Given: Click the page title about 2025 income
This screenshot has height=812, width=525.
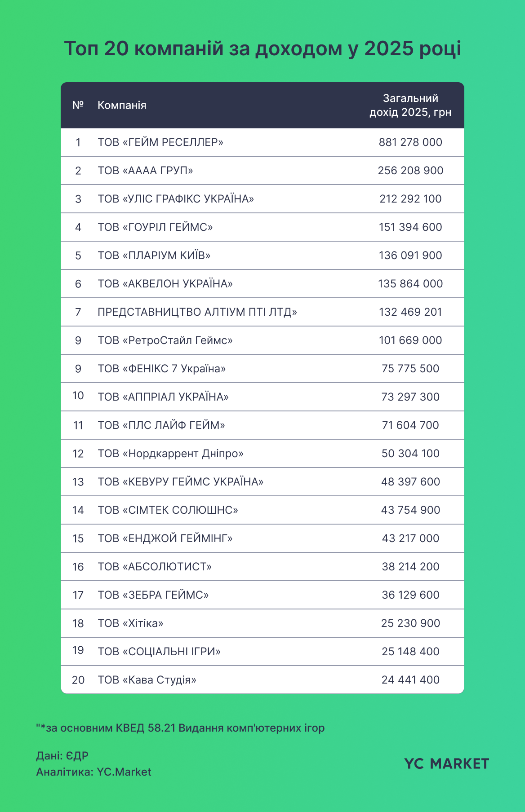Looking at the screenshot, I should point(262,49).
